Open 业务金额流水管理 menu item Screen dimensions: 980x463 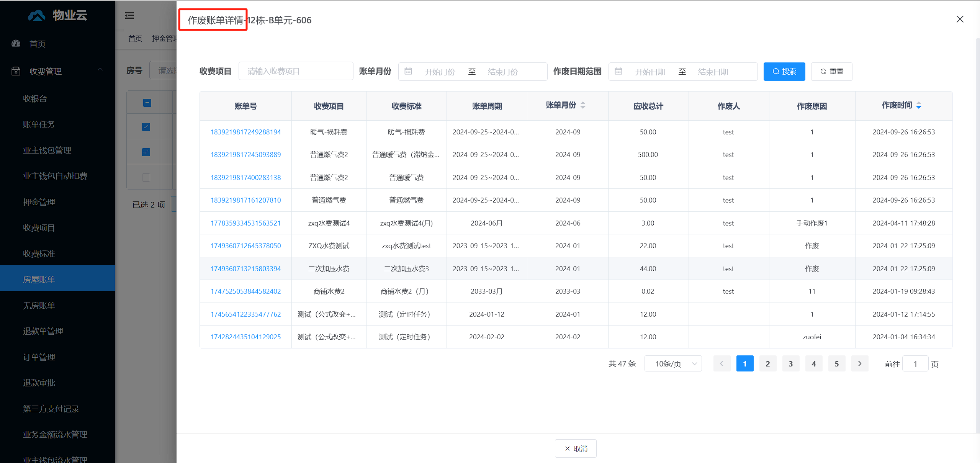[x=55, y=434]
